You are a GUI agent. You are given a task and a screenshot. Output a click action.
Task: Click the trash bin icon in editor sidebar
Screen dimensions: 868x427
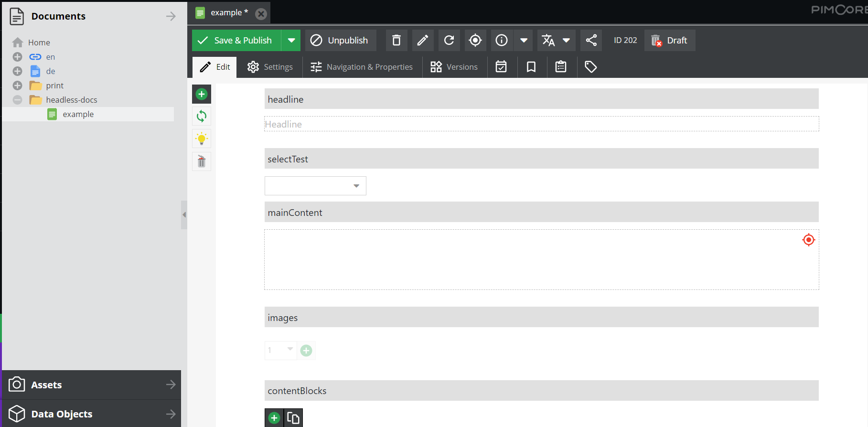(202, 161)
